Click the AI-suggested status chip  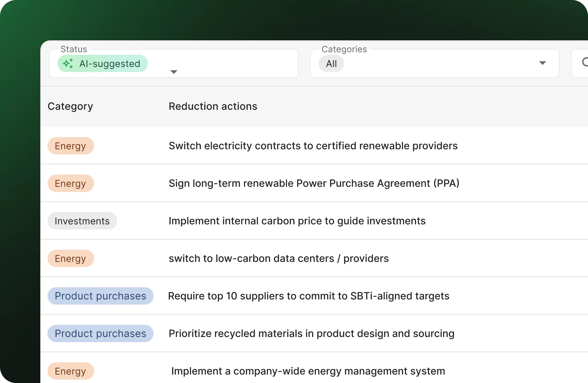click(x=103, y=63)
